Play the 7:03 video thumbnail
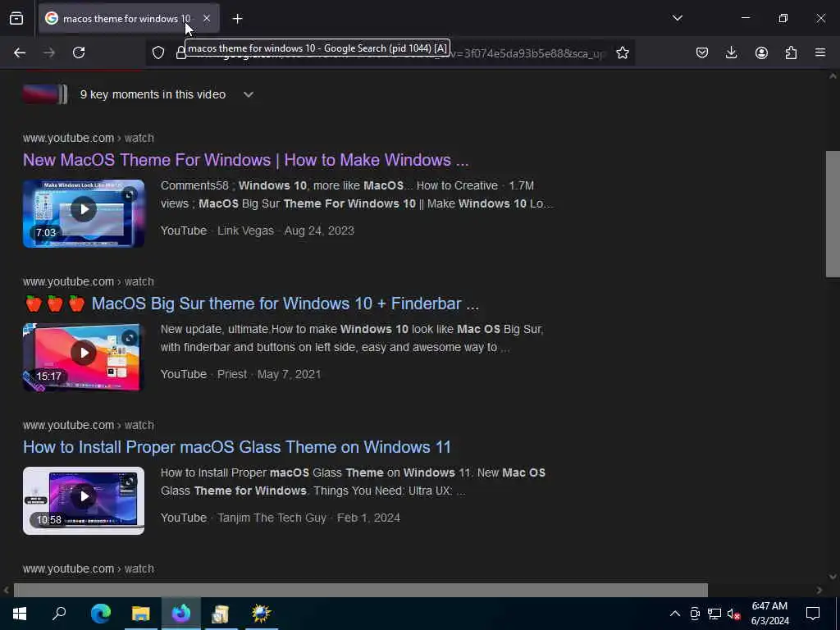Screen dimensions: 840x630 pyautogui.click(x=84, y=213)
